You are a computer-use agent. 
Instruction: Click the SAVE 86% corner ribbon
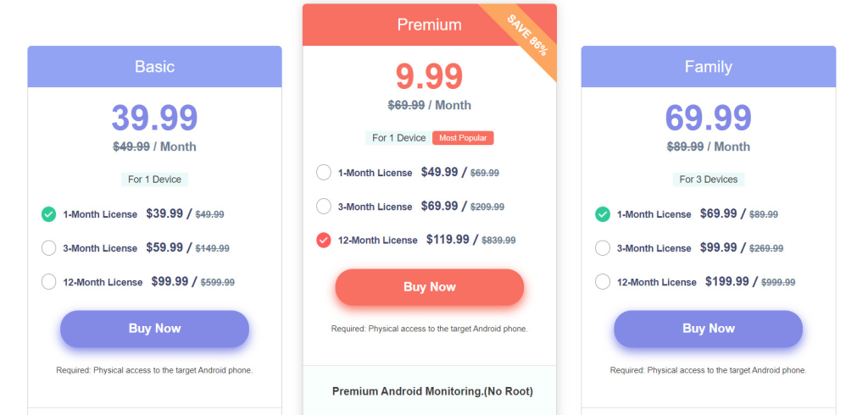pyautogui.click(x=527, y=35)
